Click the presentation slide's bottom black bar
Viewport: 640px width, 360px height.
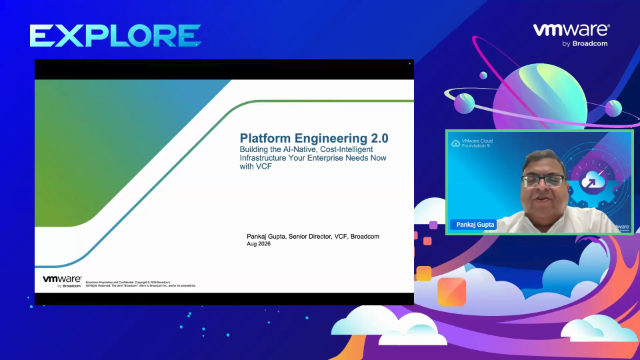click(x=224, y=299)
